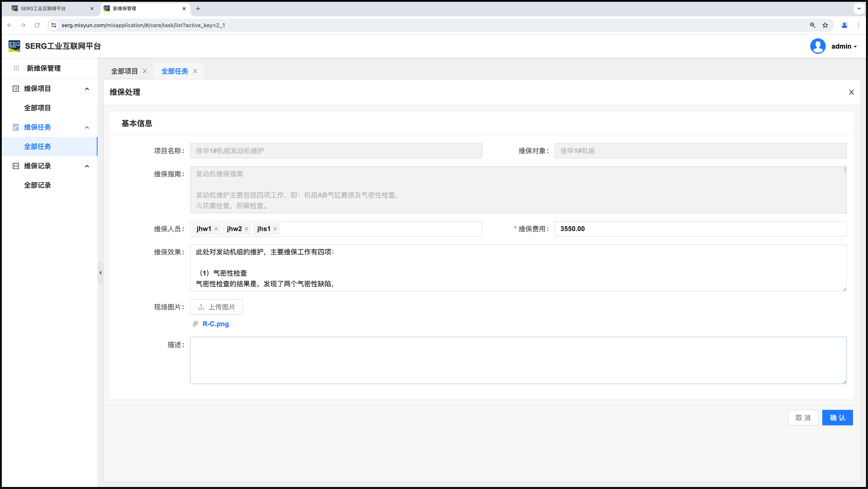
Task: Click into the 描述 text area
Action: [x=518, y=360]
